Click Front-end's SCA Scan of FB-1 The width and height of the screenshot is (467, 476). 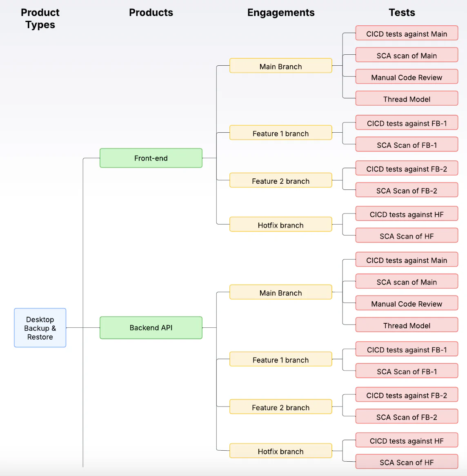407,144
